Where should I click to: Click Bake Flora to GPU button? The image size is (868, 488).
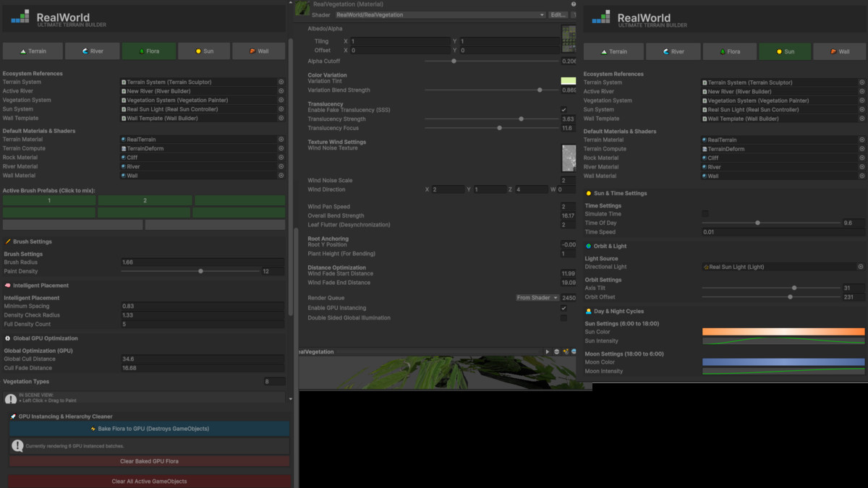150,429
